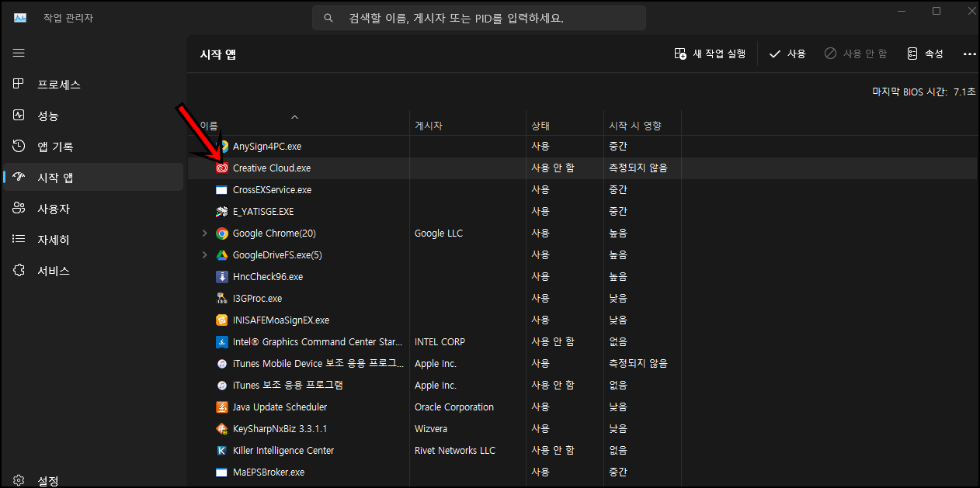Click the KeySharpNxBiz icon

221,428
